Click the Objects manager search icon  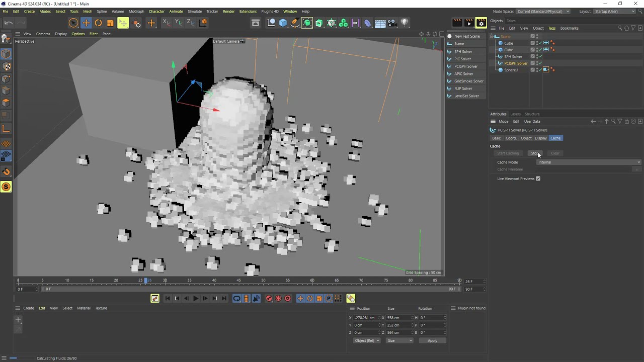pos(620,28)
